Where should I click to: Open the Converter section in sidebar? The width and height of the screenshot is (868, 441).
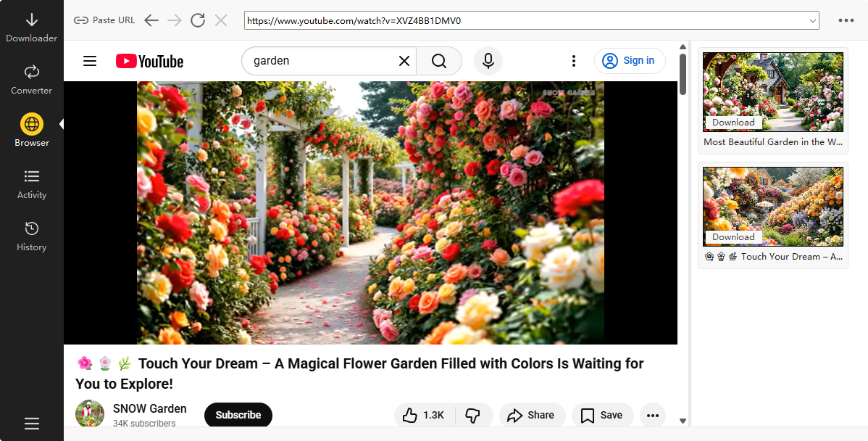coord(31,80)
